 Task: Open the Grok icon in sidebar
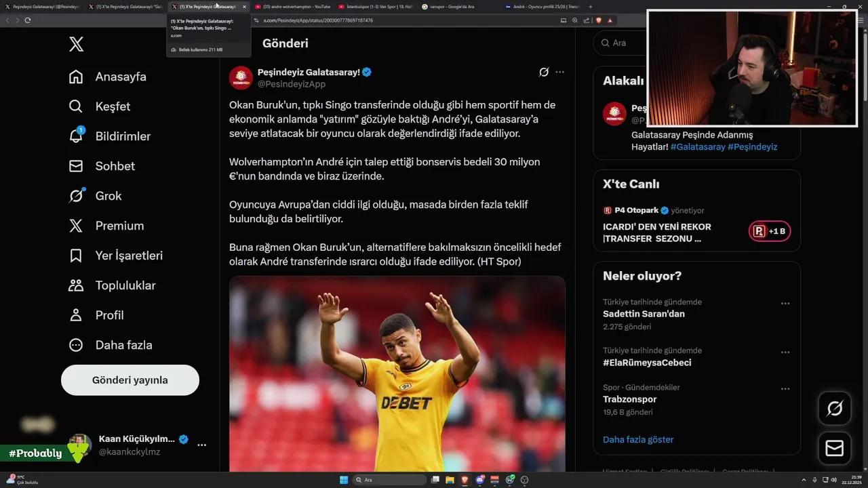76,195
